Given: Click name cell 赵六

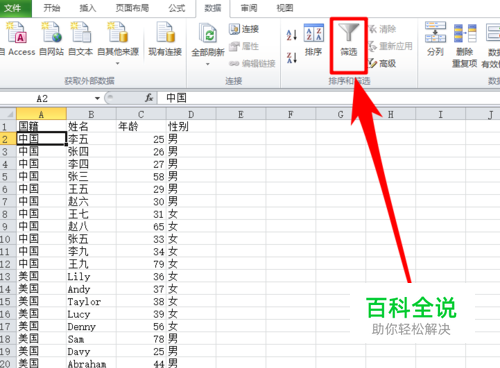Looking at the screenshot, I should pyautogui.click(x=91, y=201).
